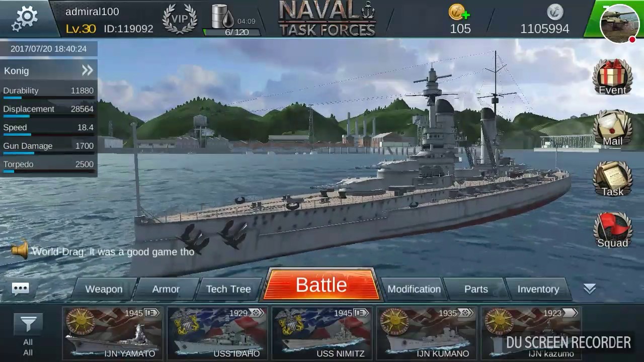Select the IJN YAMATO ship card
This screenshot has width=644, height=362.
(x=113, y=333)
